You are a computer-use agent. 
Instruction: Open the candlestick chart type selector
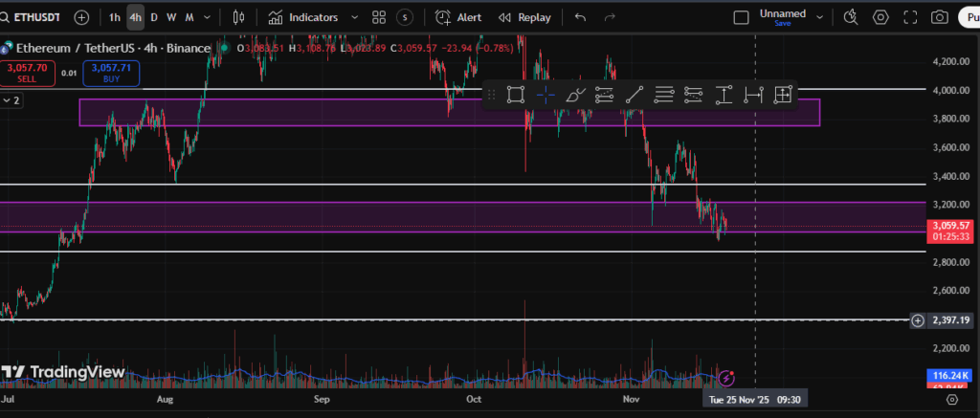tap(238, 17)
